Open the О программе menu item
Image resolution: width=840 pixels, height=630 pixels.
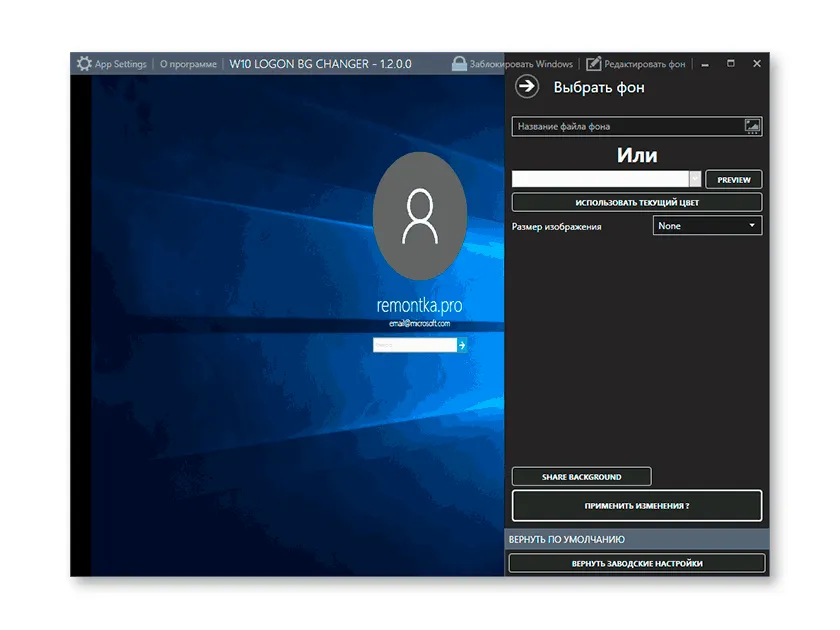188,64
